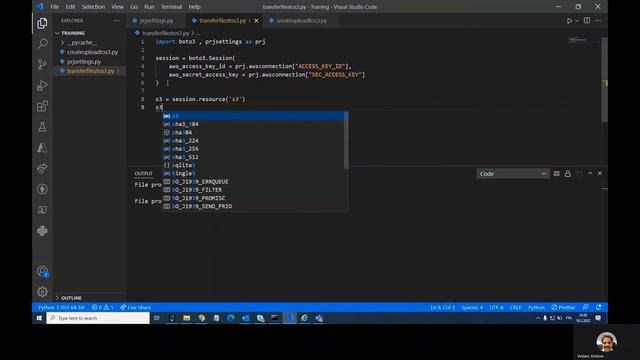The height and width of the screenshot is (360, 640).
Task: Open the Code output channel dropdown
Action: click(x=513, y=173)
